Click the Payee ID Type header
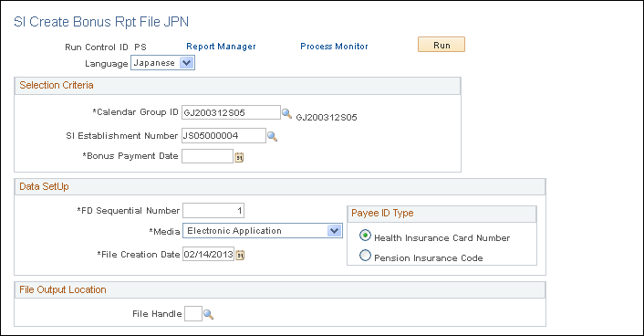 [441, 214]
